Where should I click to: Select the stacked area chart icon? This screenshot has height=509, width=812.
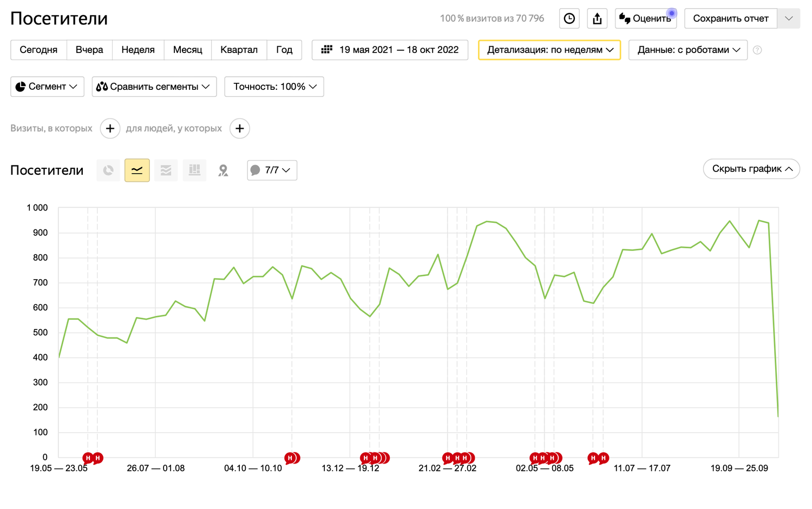166,170
